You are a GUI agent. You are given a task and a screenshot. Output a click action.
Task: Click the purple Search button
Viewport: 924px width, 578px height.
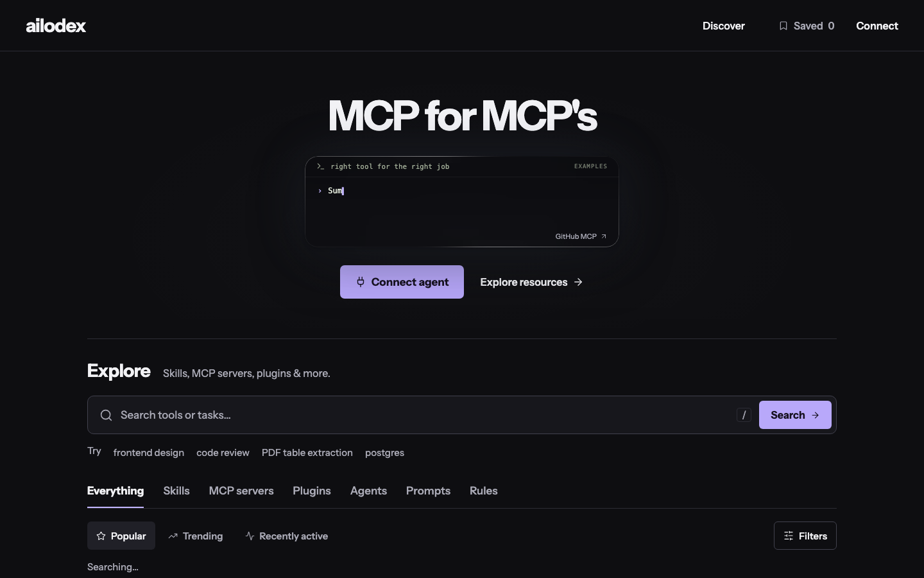(x=795, y=415)
